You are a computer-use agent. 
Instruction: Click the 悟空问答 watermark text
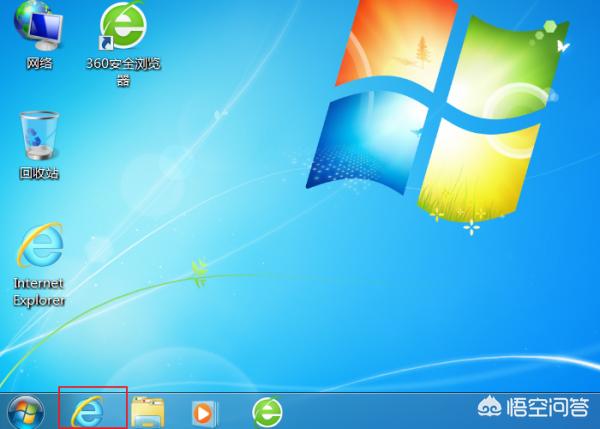pos(545,410)
